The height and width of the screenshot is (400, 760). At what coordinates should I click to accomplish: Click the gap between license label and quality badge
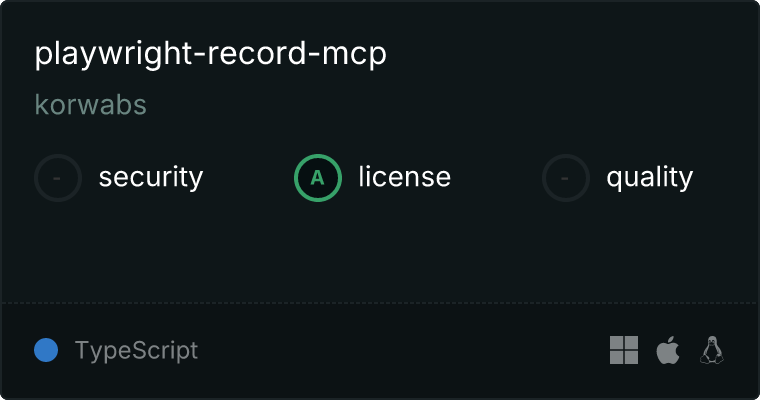[496, 178]
